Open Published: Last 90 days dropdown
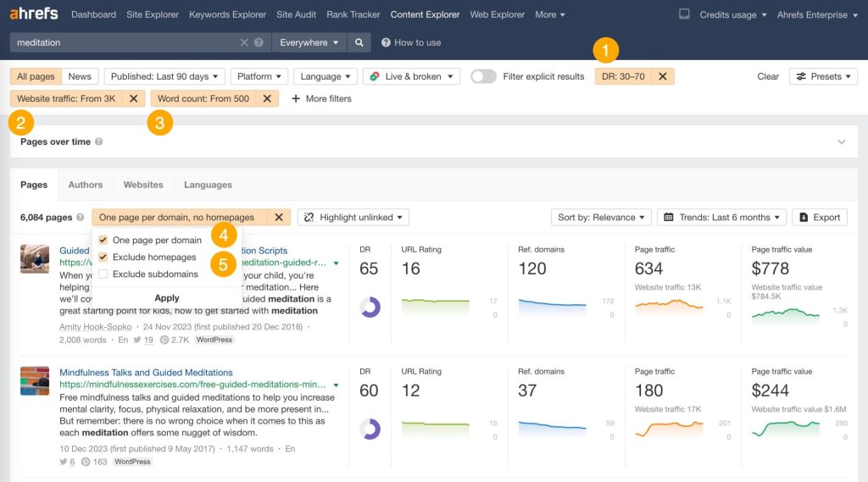The height and width of the screenshot is (482, 868). [x=164, y=76]
